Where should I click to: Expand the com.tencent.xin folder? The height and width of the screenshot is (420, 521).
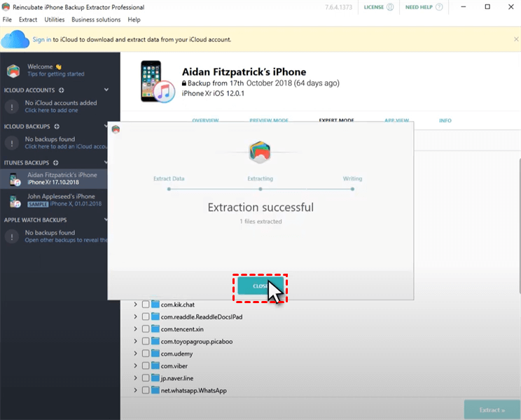(136, 329)
